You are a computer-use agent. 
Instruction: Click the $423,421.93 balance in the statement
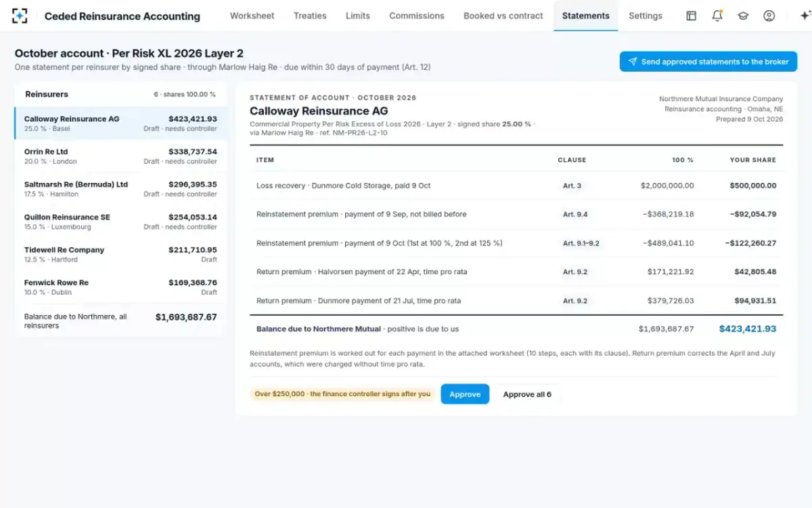[x=748, y=329]
